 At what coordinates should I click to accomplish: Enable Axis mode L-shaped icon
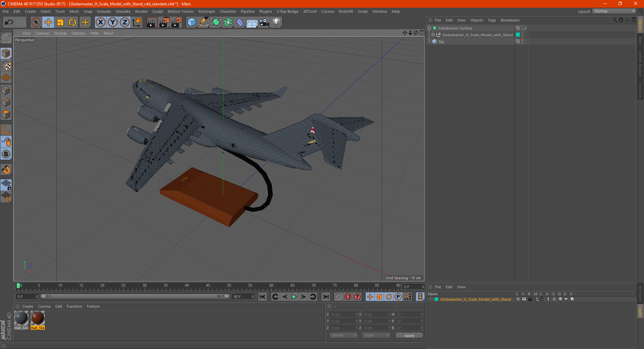click(6, 130)
